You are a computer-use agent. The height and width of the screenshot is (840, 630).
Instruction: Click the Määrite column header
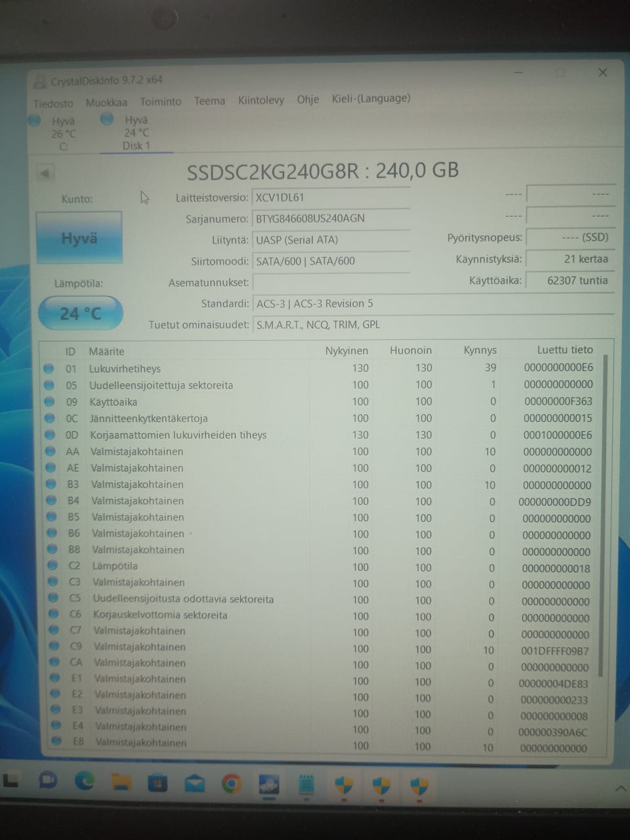click(x=107, y=351)
